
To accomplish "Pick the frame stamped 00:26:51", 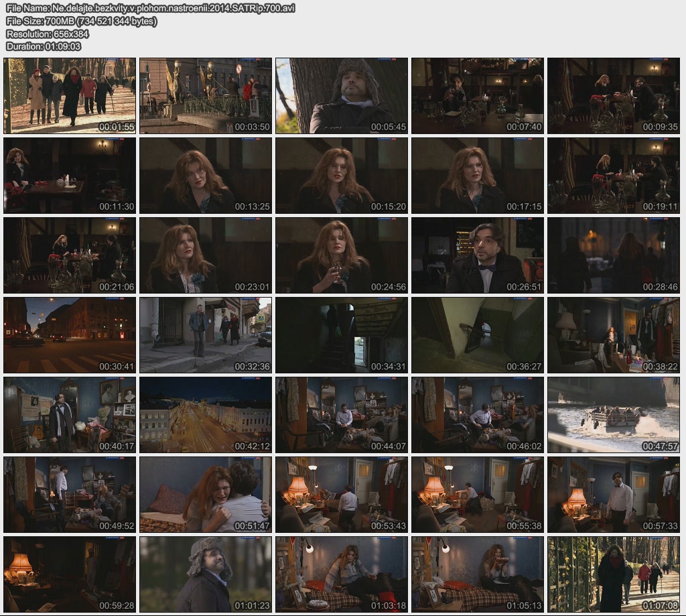I will click(x=478, y=255).
